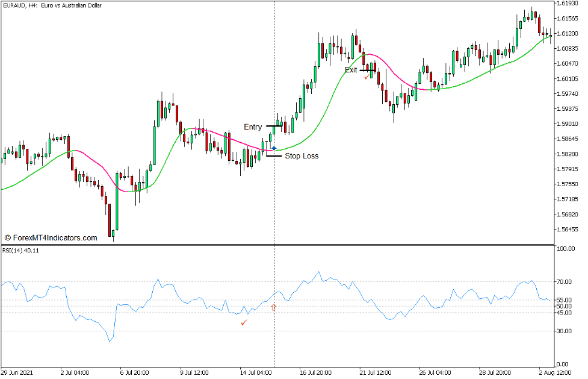Click the 1.56450 price on the axis

coord(568,230)
